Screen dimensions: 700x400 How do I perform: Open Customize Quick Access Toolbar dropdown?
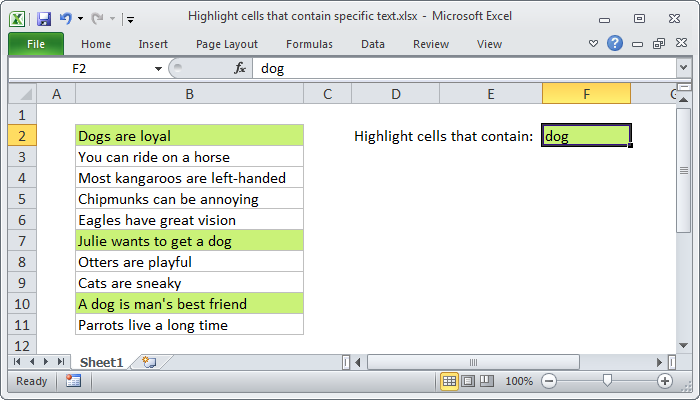[130, 19]
